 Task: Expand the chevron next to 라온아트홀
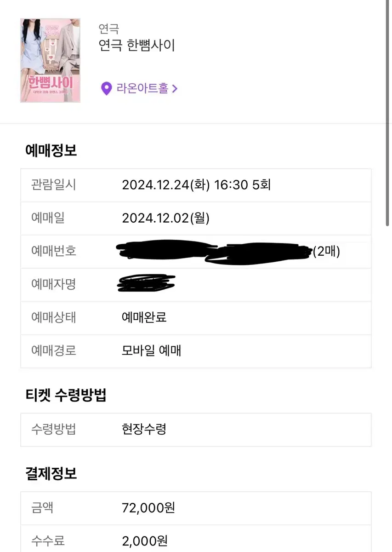(x=175, y=89)
